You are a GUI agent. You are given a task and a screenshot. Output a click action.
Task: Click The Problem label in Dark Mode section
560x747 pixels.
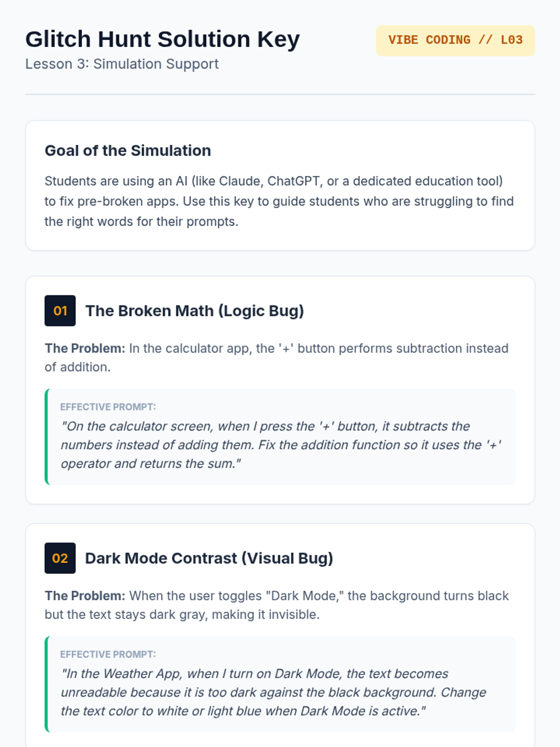(85, 596)
